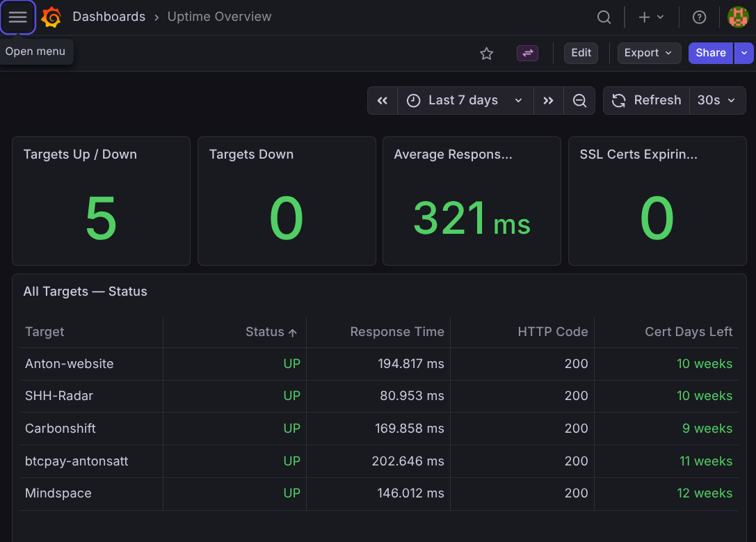Screen dimensions: 756x542
Task: Open the Export dropdown
Action: [x=648, y=53]
